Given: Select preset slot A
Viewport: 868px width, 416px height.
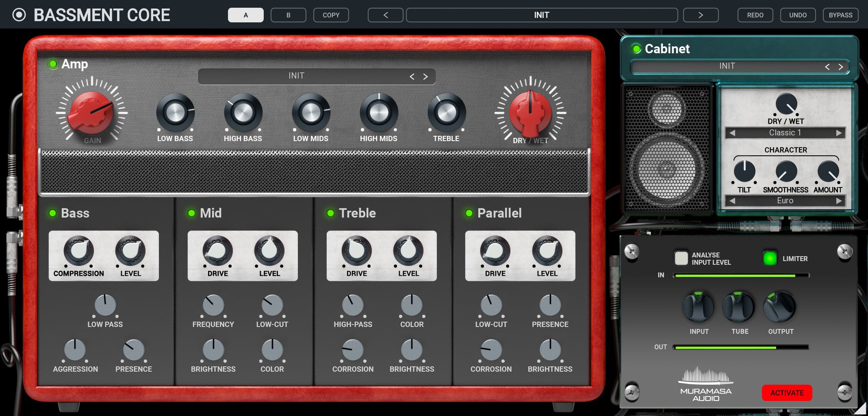Looking at the screenshot, I should click(245, 15).
